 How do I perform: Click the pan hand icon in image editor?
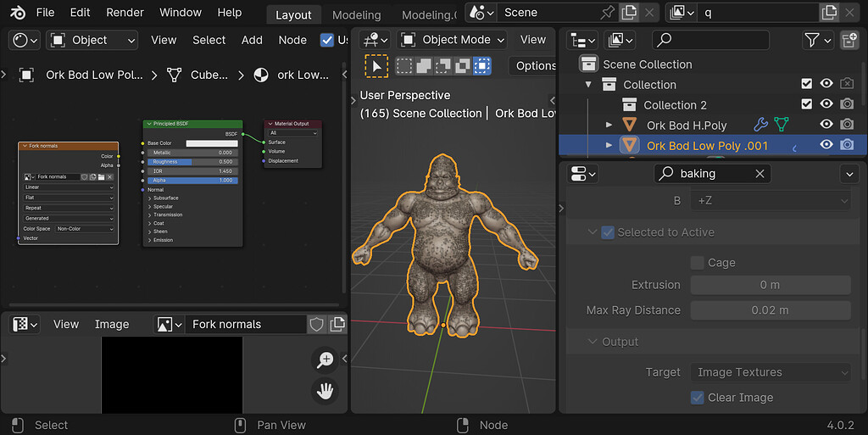[x=325, y=391]
